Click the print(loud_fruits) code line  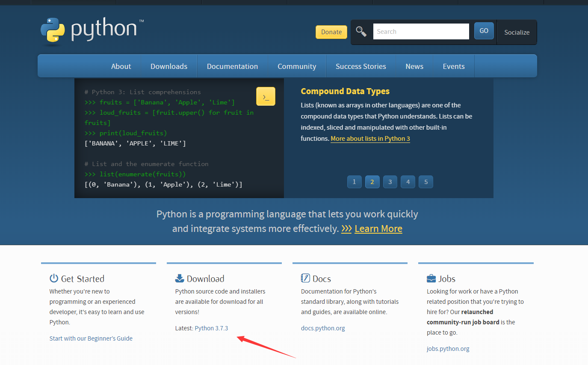point(126,133)
